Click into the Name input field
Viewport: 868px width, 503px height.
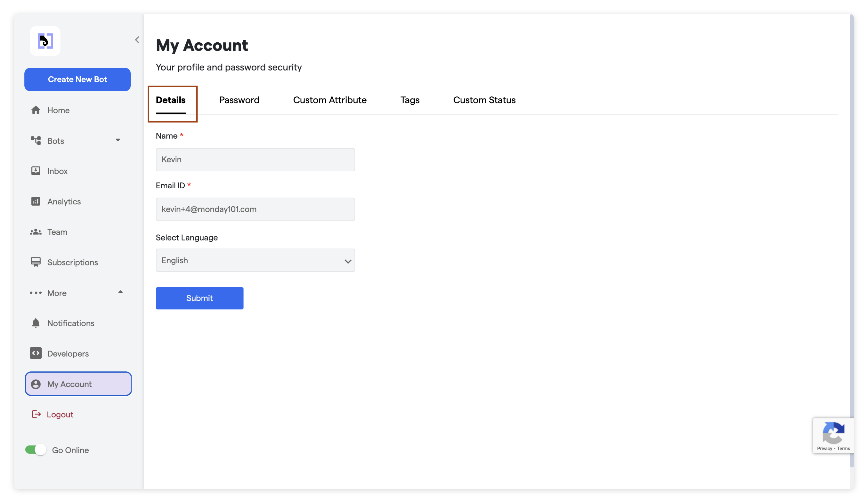[x=255, y=160]
